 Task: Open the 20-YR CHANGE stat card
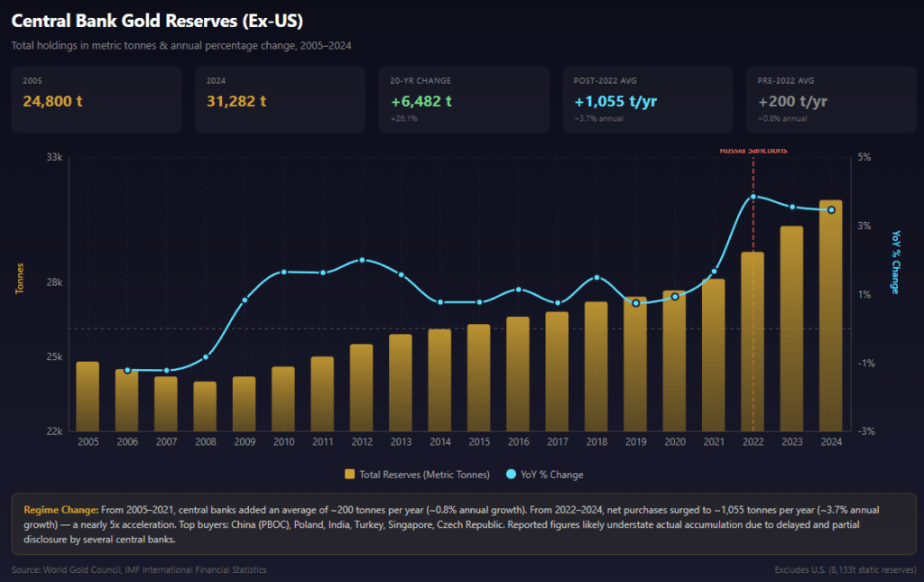[464, 99]
